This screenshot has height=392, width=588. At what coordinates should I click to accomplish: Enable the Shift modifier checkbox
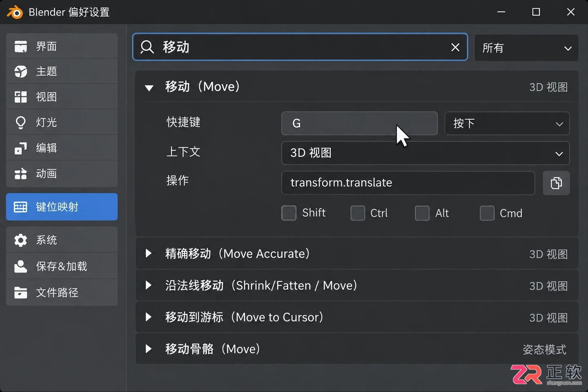(x=289, y=213)
